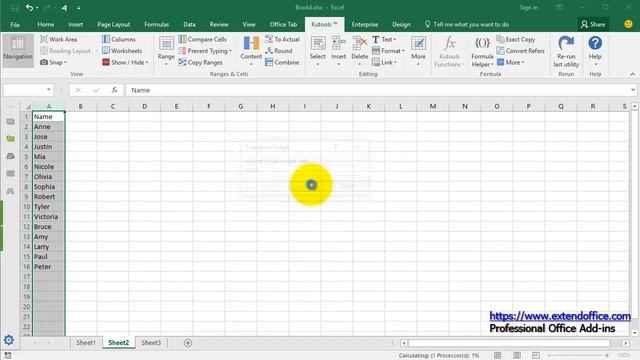640x360 pixels.
Task: Click Compare Cells
Action: [x=202, y=39]
